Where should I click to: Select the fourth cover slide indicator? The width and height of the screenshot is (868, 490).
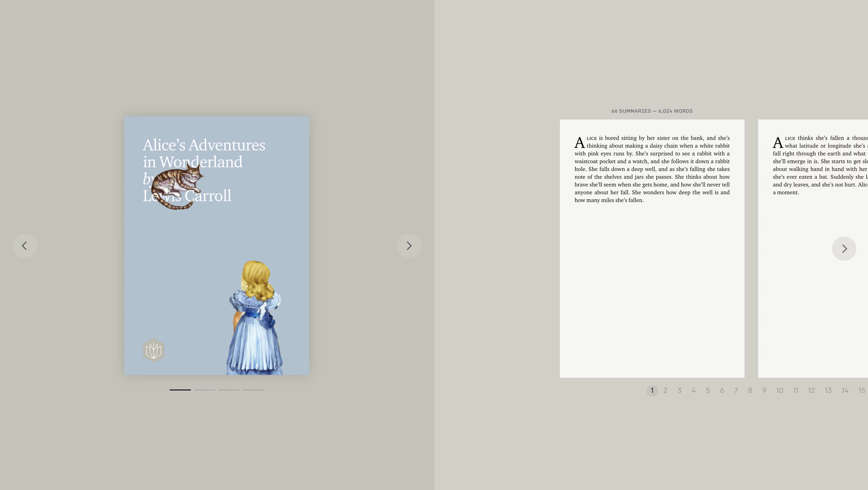click(x=253, y=390)
